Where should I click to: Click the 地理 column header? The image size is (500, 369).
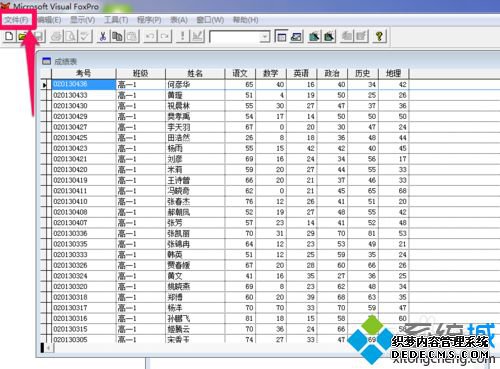[x=393, y=73]
